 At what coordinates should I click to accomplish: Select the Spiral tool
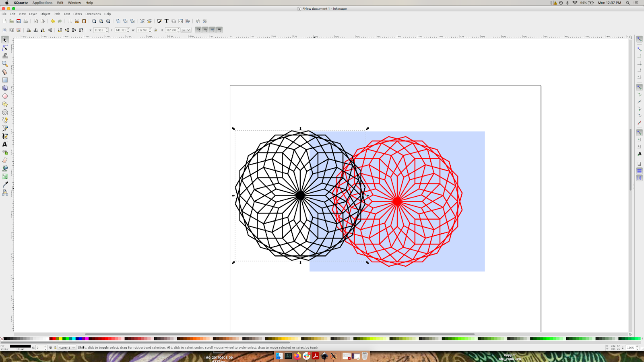(5, 112)
